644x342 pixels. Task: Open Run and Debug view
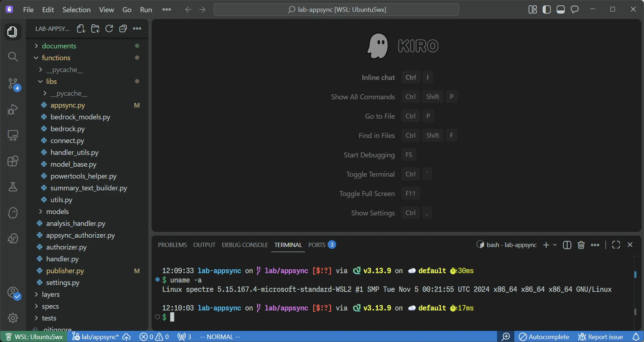click(x=13, y=109)
